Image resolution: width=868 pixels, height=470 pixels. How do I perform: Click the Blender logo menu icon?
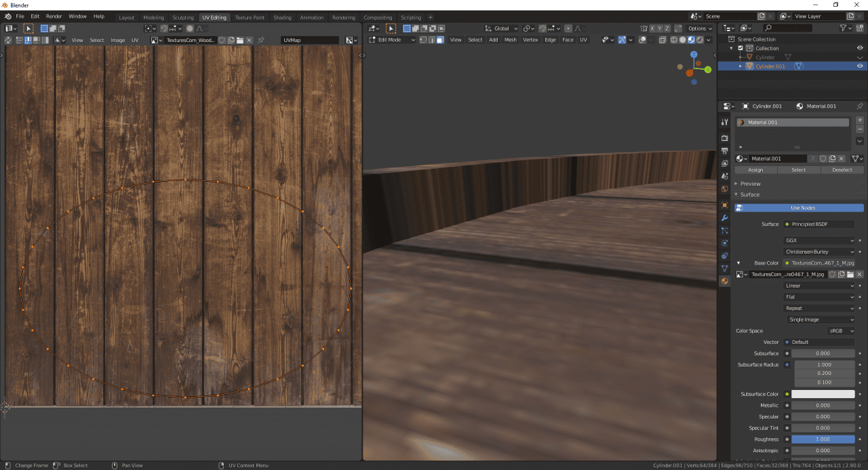7,16
